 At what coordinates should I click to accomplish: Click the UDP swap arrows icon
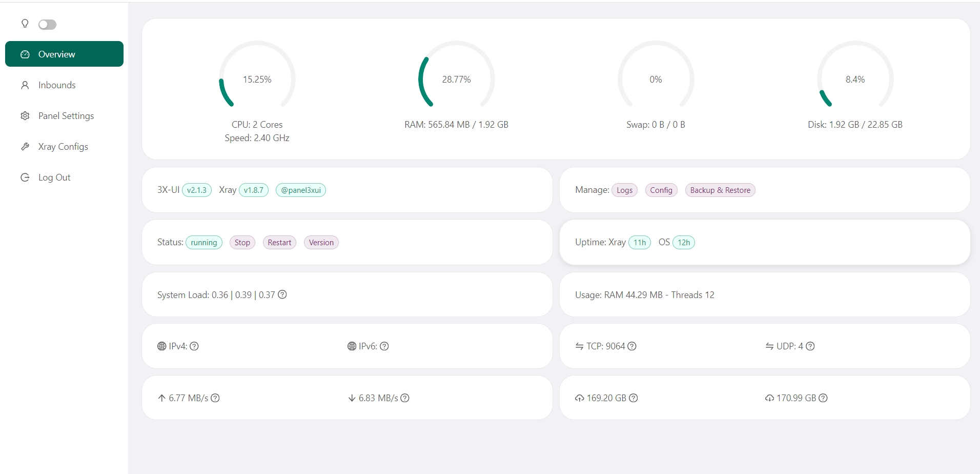coord(770,346)
